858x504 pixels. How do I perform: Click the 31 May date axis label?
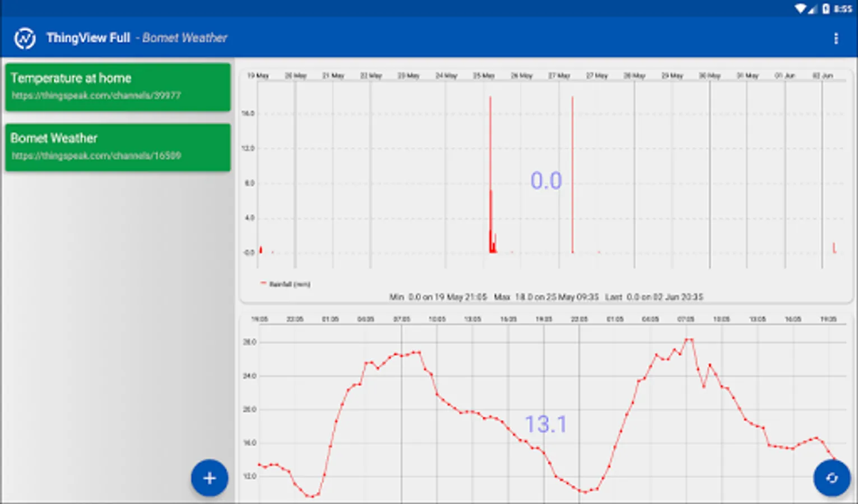[747, 76]
